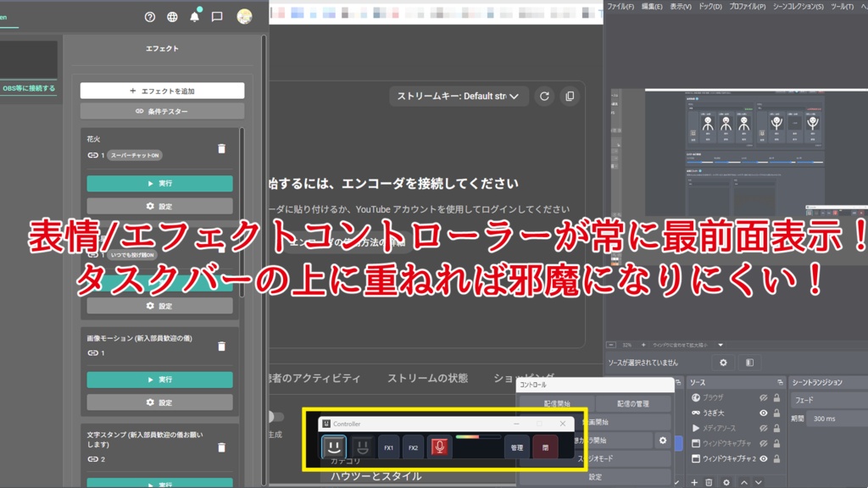Screen dimensions: 868x488
Task: Toggle lock on ウィンドウキャプチャ2 source
Action: 776,458
